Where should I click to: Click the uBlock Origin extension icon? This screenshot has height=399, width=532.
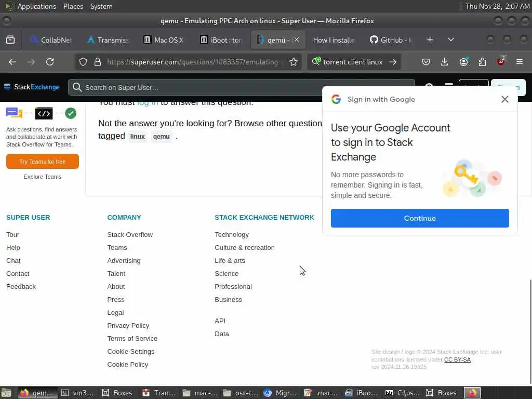click(501, 61)
